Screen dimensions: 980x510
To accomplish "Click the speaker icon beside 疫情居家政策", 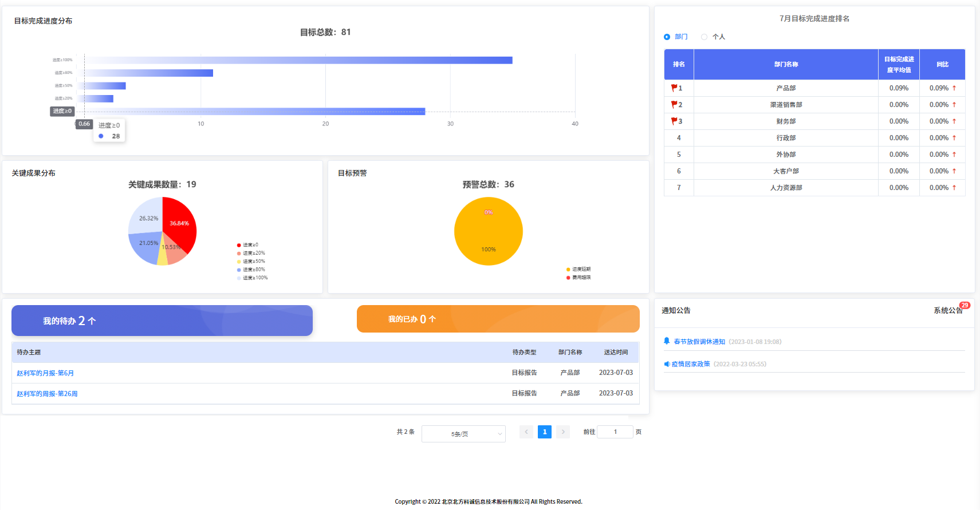I will tap(667, 364).
